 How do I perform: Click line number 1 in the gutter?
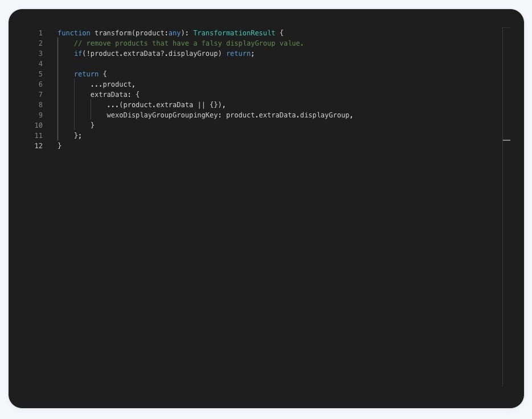click(x=40, y=33)
